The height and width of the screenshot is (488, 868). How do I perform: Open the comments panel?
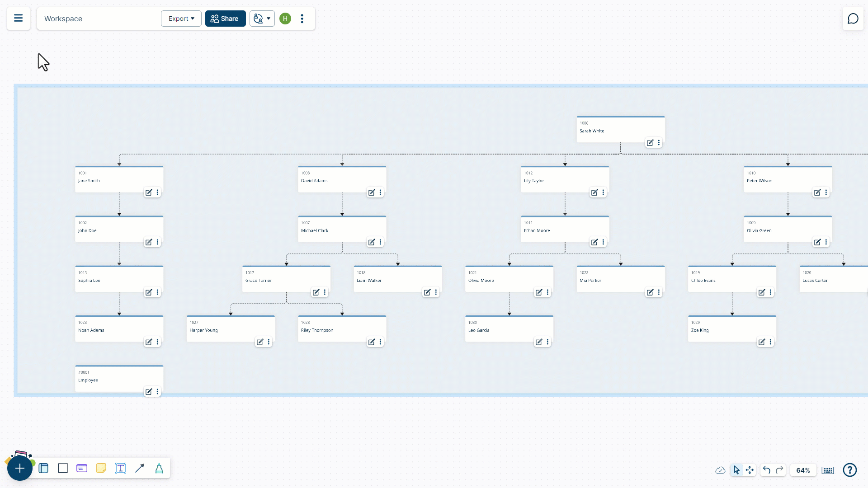tap(853, 19)
